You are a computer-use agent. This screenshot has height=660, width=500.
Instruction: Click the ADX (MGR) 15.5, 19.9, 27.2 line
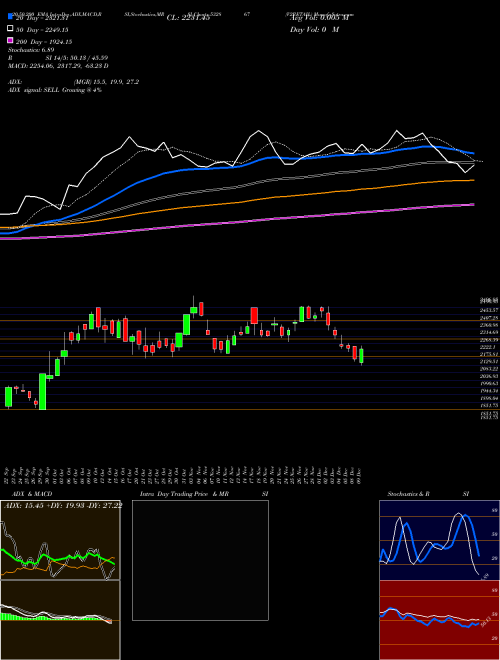(74, 82)
